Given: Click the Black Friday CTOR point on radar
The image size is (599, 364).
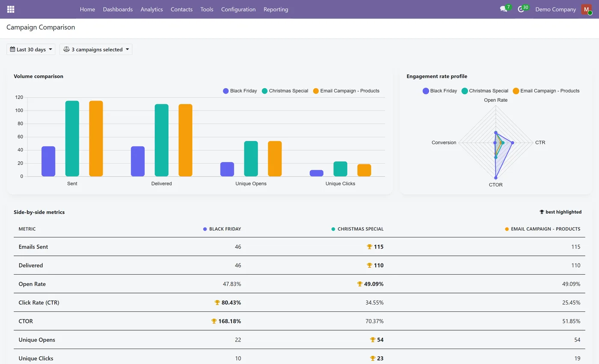Looking at the screenshot, I should click(x=496, y=177).
